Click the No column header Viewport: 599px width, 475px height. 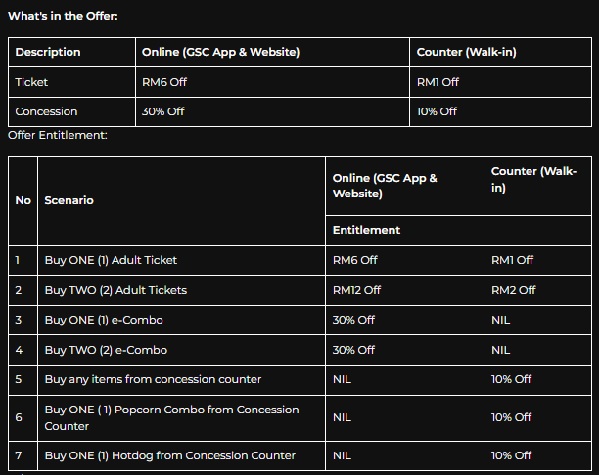coord(23,200)
